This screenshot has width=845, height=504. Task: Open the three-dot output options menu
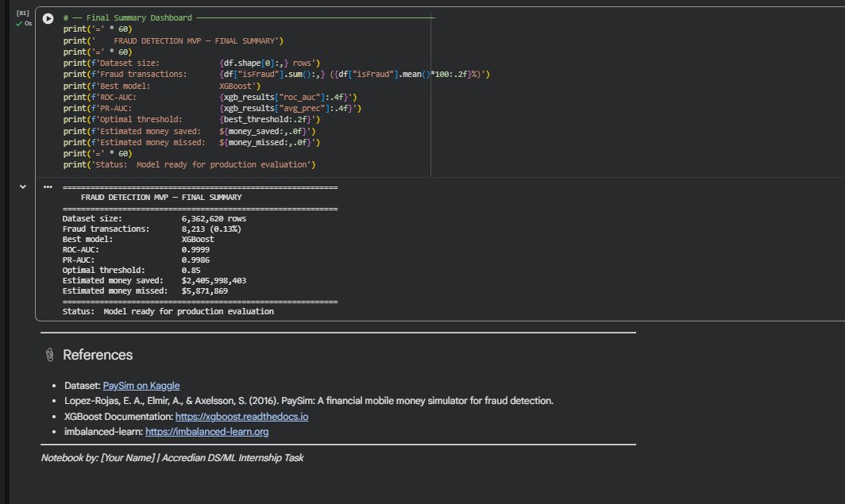coord(48,187)
